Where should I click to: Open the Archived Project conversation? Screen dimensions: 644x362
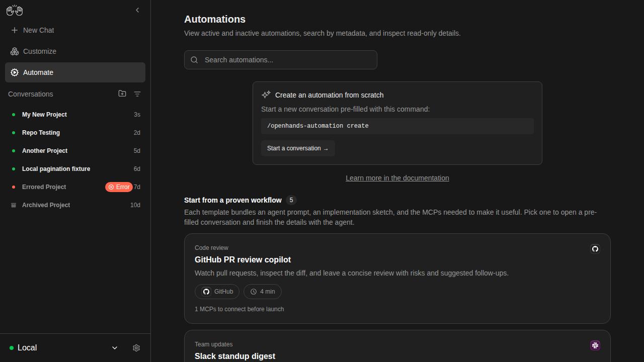coord(75,205)
